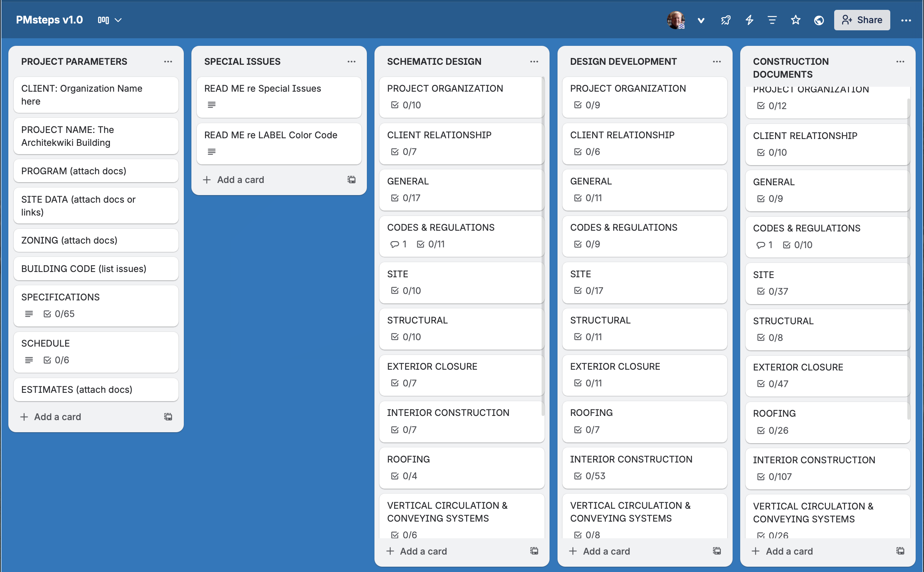Click the create-from-template icon in Schematic Design list
The height and width of the screenshot is (572, 924).
534,551
